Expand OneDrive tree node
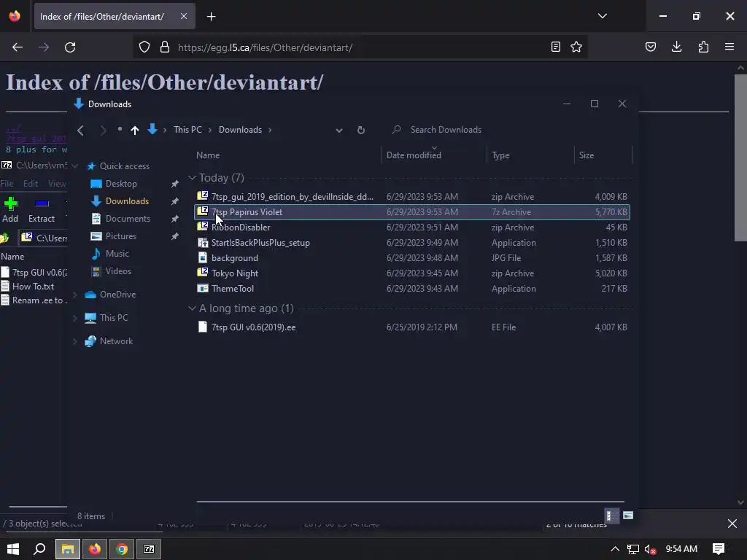 [x=75, y=295]
